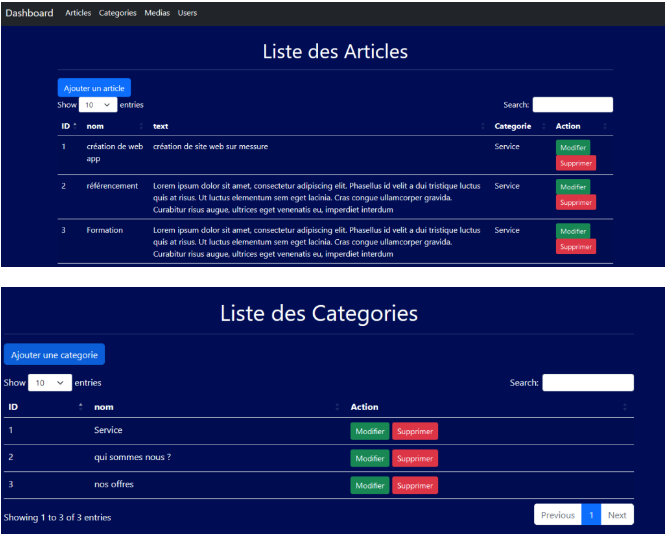Sort articles table by ID column arrow
This screenshot has width=665, height=534.
74,126
